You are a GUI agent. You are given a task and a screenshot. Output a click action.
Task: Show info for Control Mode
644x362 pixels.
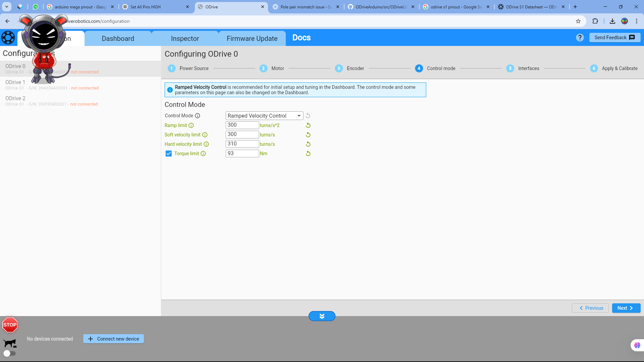coord(198,116)
